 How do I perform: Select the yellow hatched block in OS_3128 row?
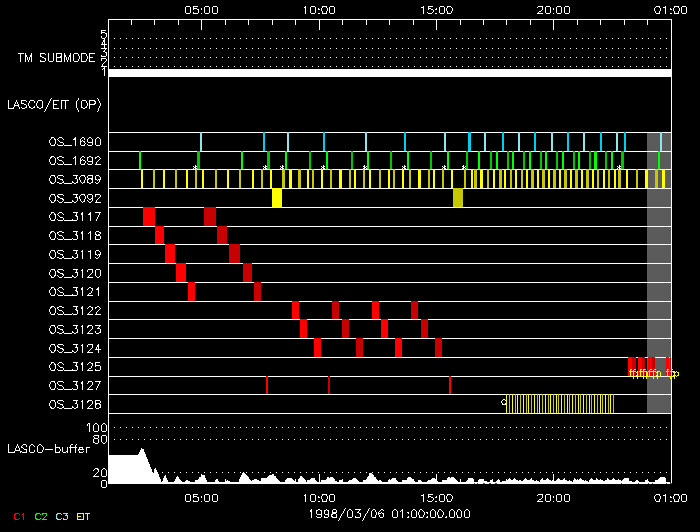560,404
